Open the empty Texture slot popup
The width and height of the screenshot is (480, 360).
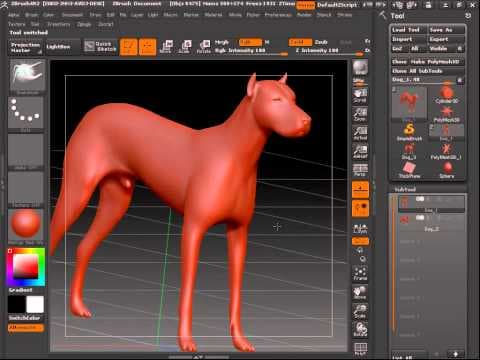coord(26,189)
